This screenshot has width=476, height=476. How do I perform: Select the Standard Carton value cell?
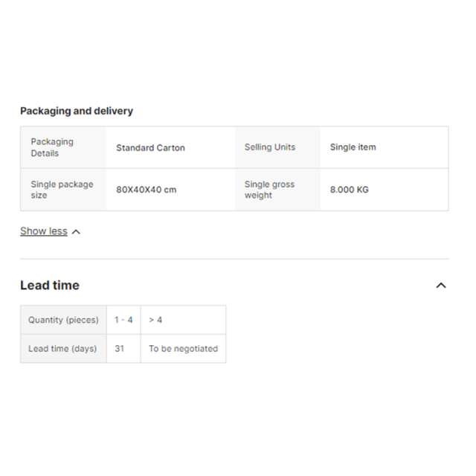click(170, 147)
